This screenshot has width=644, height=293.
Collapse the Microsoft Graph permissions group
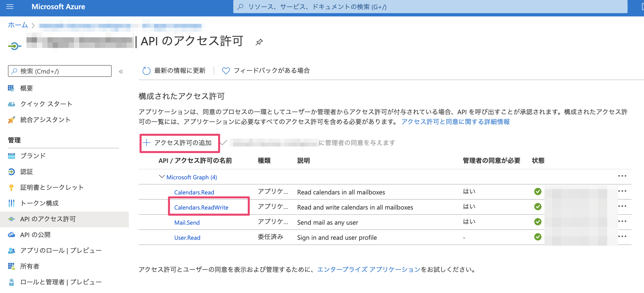coord(162,177)
